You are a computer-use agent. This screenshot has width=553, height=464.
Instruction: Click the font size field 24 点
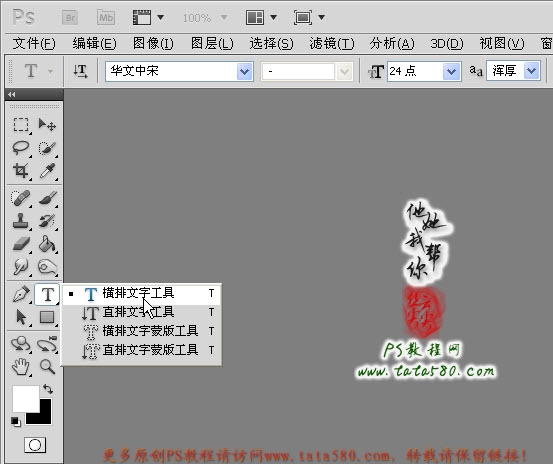click(415, 72)
